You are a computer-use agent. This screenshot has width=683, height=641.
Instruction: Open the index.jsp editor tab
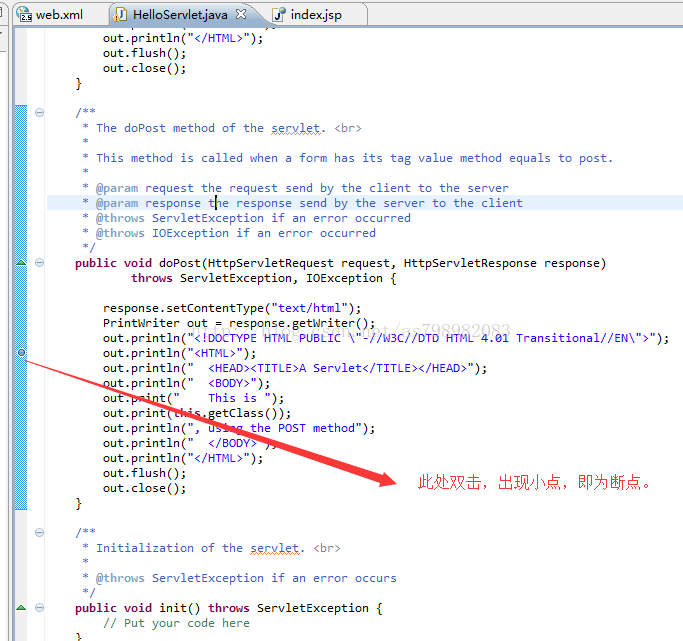tap(316, 15)
